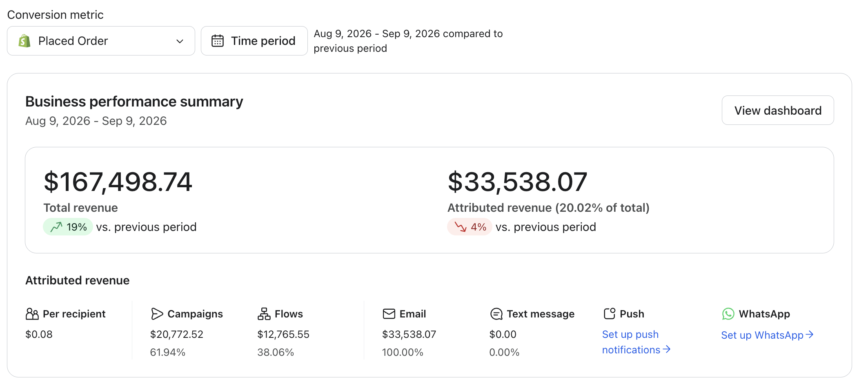The width and height of the screenshot is (868, 386).
Task: Click the Business performance summary heading
Action: coord(134,102)
